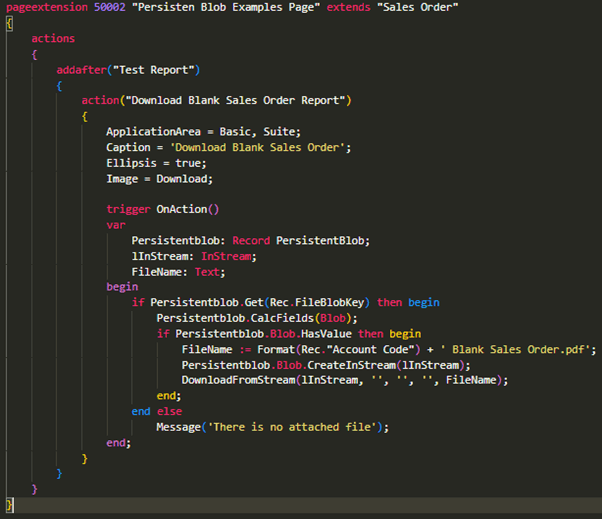
Task: Click the name "Persisten Blob Examples Page"
Action: [x=226, y=7]
